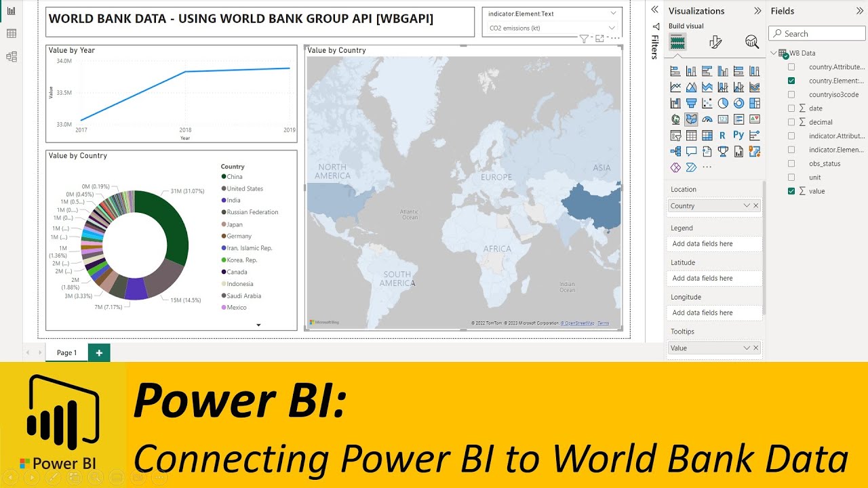Image resolution: width=868 pixels, height=488 pixels.
Task: Click the Legend add data fields well
Action: [x=715, y=244]
